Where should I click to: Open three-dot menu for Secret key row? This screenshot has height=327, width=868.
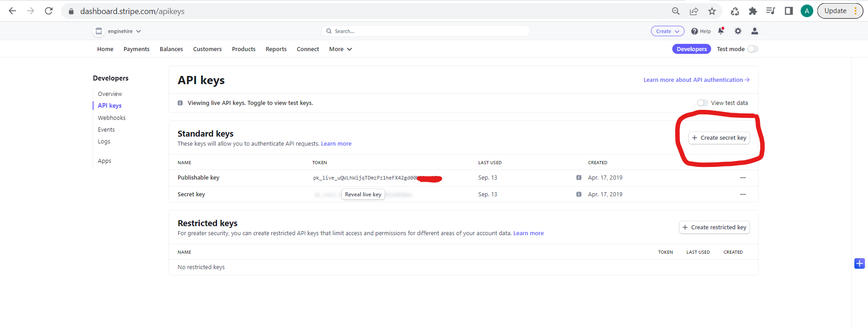tap(743, 194)
